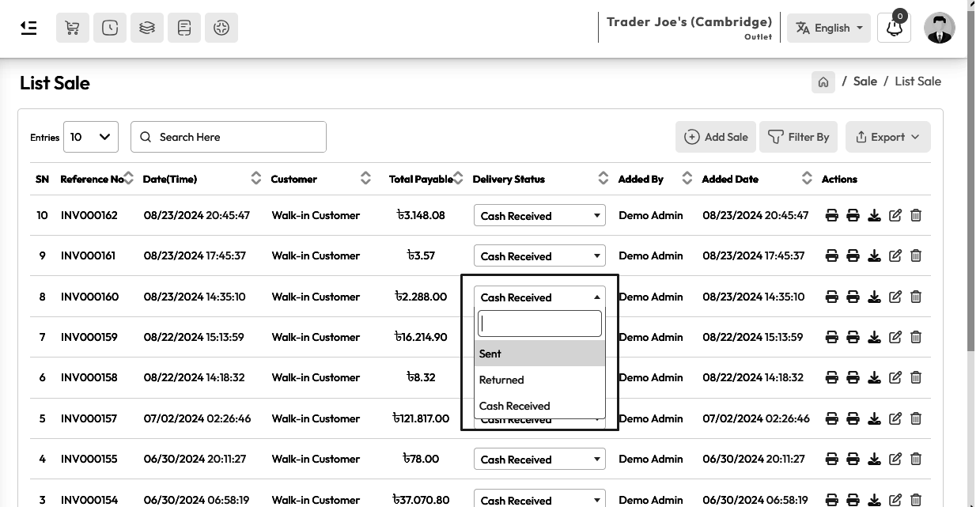Download invoice INV000161
980x507 pixels.
874,255
